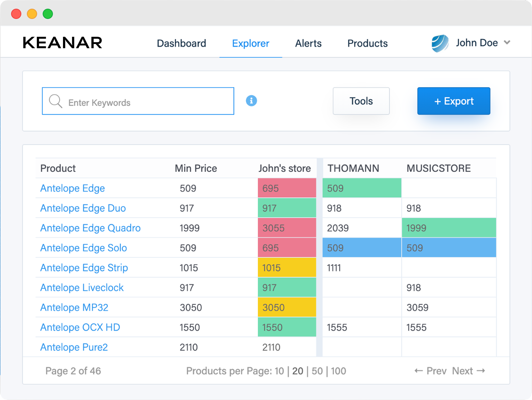Open the Antelope Edge Quadro product link
Viewport: 532px width, 400px height.
[90, 228]
